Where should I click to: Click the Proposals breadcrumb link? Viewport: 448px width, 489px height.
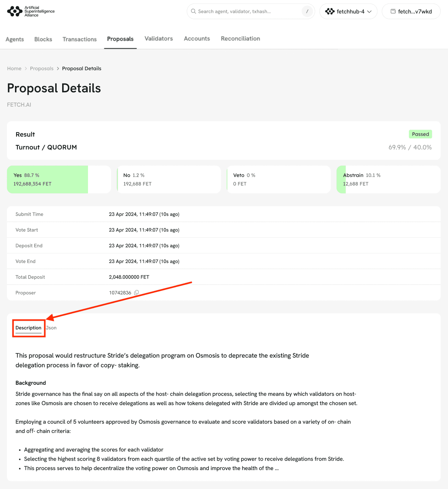tap(42, 69)
